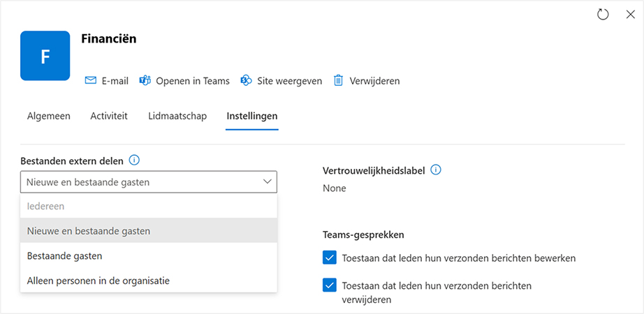Collapse the Bestanden extern delen dropdown chevron

pos(267,182)
